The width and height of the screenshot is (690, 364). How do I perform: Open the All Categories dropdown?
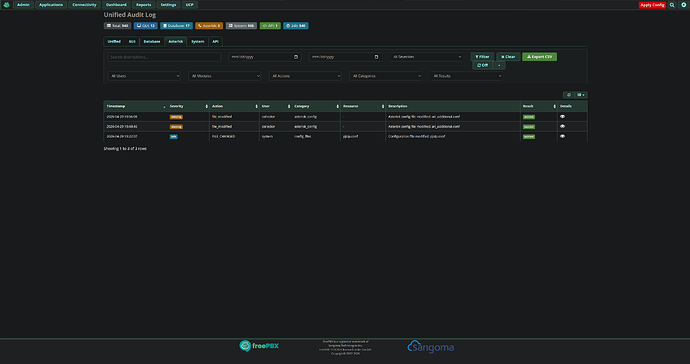(x=386, y=76)
